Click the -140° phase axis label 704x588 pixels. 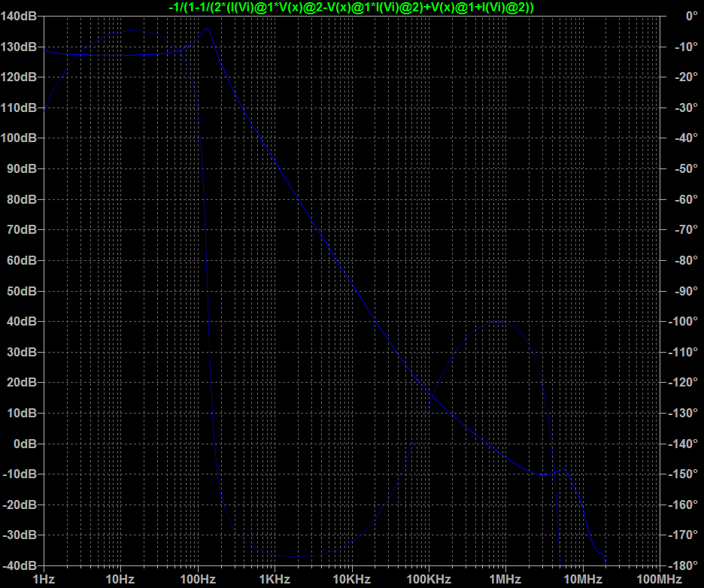[x=683, y=444]
